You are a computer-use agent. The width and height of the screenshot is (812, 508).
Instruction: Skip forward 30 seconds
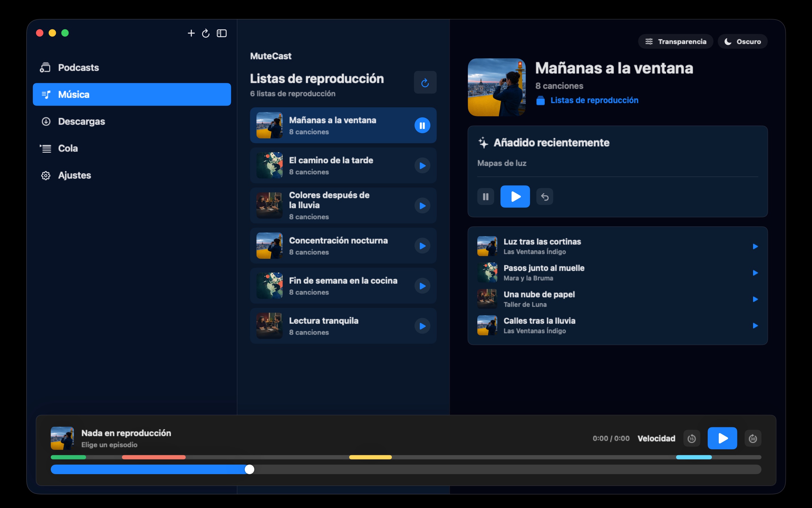[753, 439]
